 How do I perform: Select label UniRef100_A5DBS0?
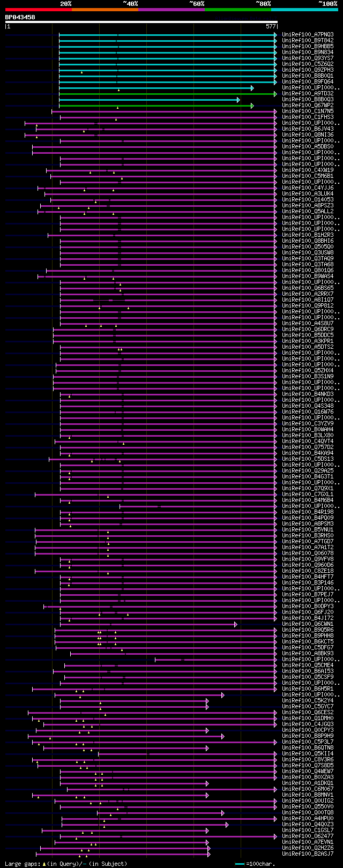pyautogui.click(x=308, y=146)
